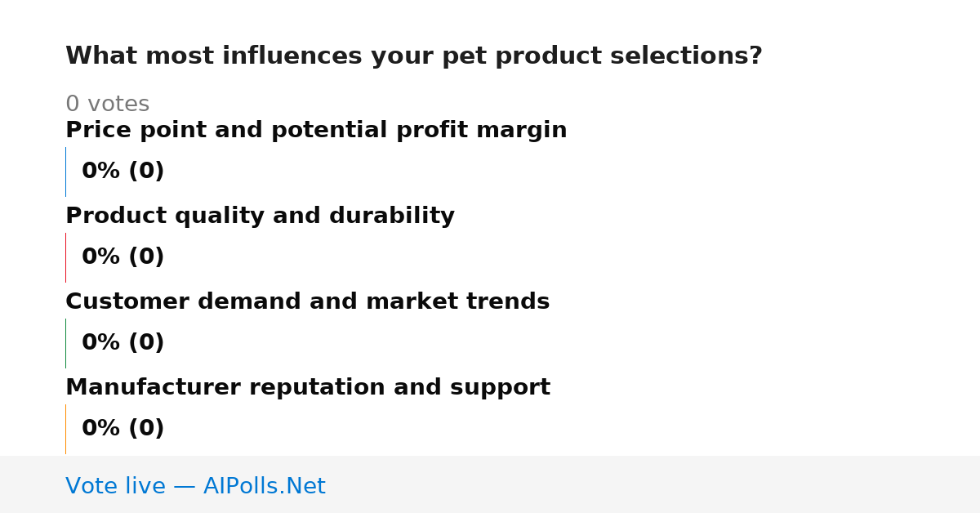980x513 pixels.
Task: Click the gray footer banner background
Action: tap(653, 484)
